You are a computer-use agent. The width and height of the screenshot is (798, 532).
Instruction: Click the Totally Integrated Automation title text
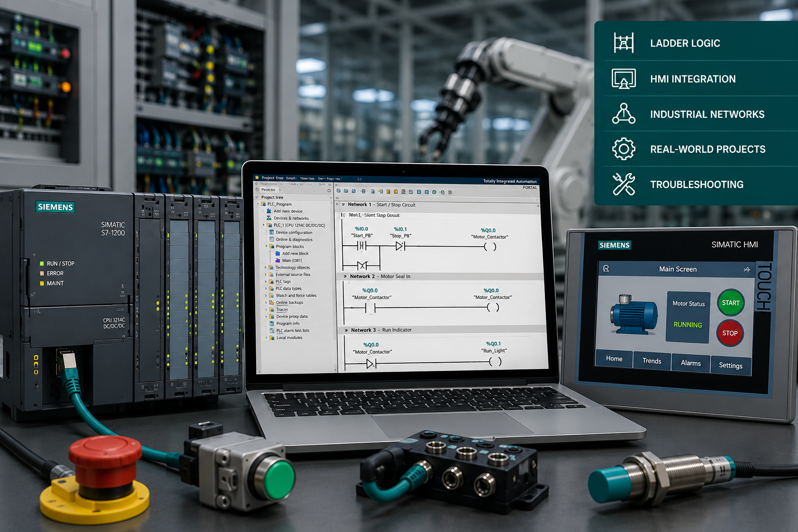pyautogui.click(x=510, y=181)
